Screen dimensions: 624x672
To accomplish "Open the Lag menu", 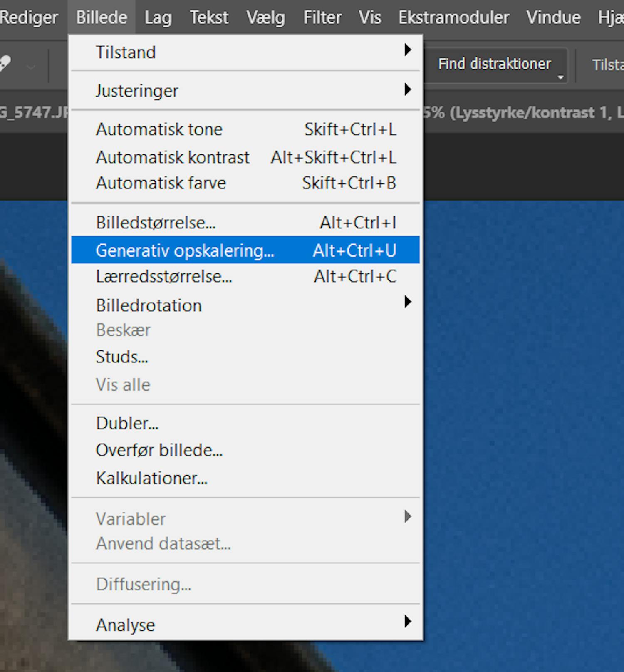I will click(x=158, y=17).
